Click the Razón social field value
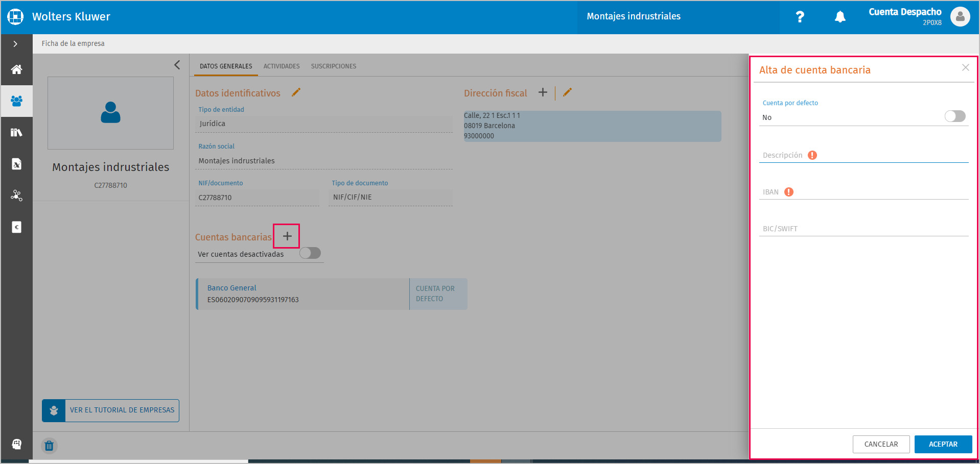980x464 pixels. click(323, 161)
